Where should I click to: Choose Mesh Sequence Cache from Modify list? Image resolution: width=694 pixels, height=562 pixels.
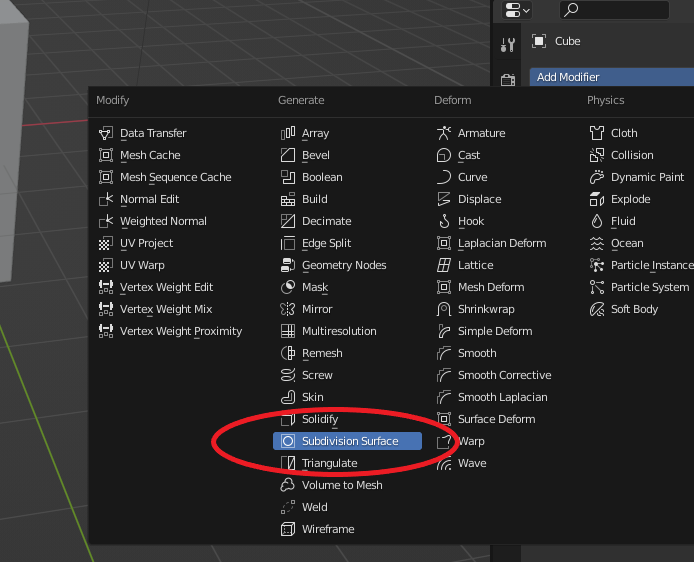coord(176,177)
